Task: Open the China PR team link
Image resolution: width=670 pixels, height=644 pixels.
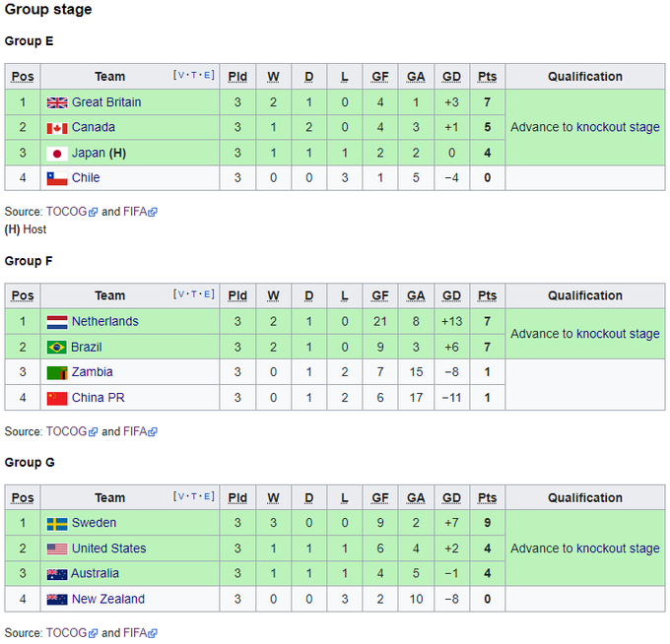Action: (98, 398)
